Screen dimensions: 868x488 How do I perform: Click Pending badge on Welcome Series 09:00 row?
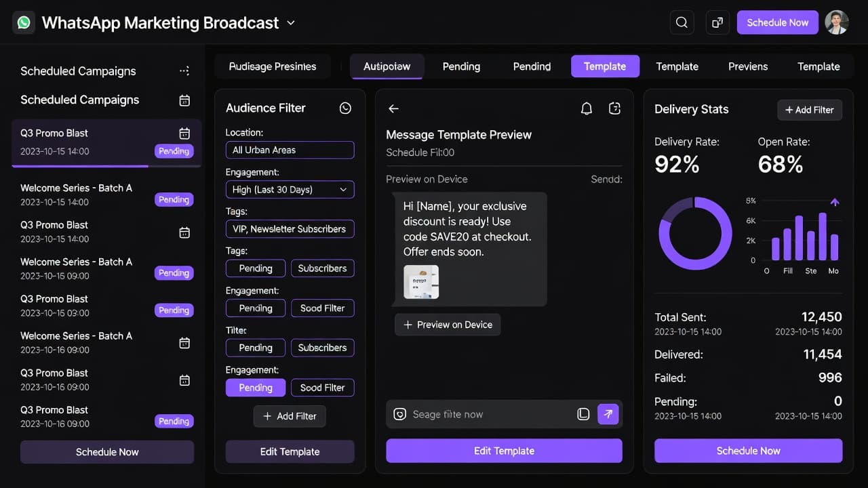click(174, 273)
